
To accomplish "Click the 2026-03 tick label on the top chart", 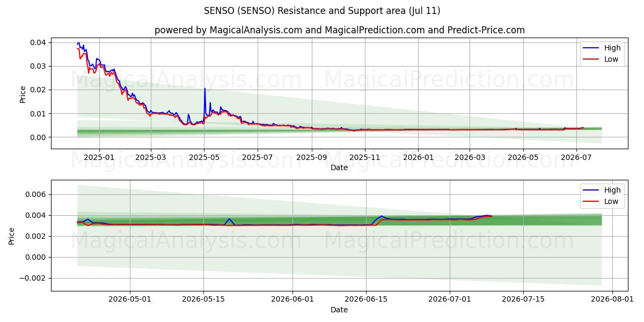I will pyautogui.click(x=470, y=157).
